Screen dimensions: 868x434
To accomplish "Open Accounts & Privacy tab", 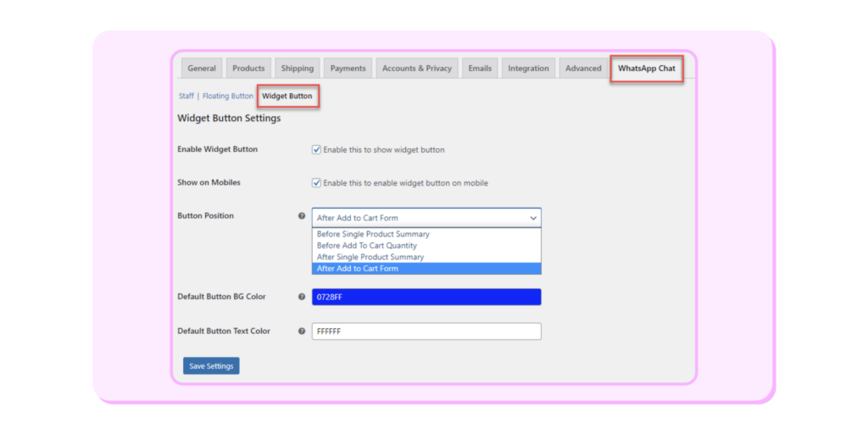I will tap(417, 69).
